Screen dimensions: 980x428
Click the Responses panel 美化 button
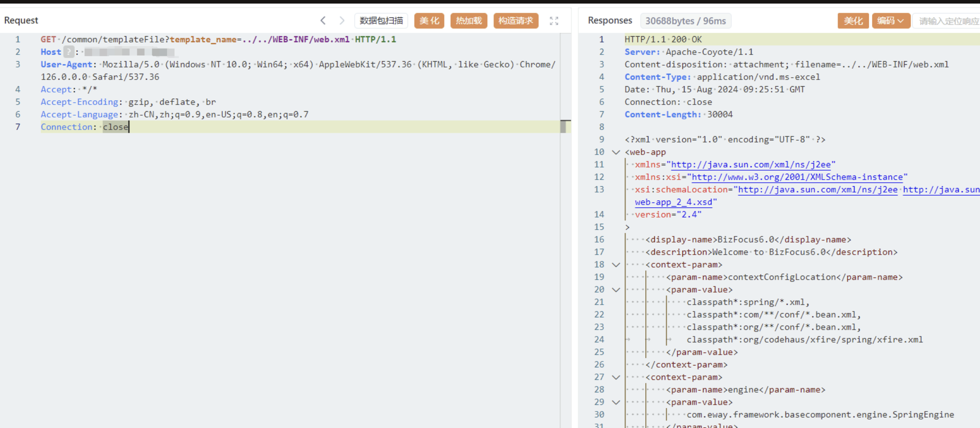(x=853, y=21)
